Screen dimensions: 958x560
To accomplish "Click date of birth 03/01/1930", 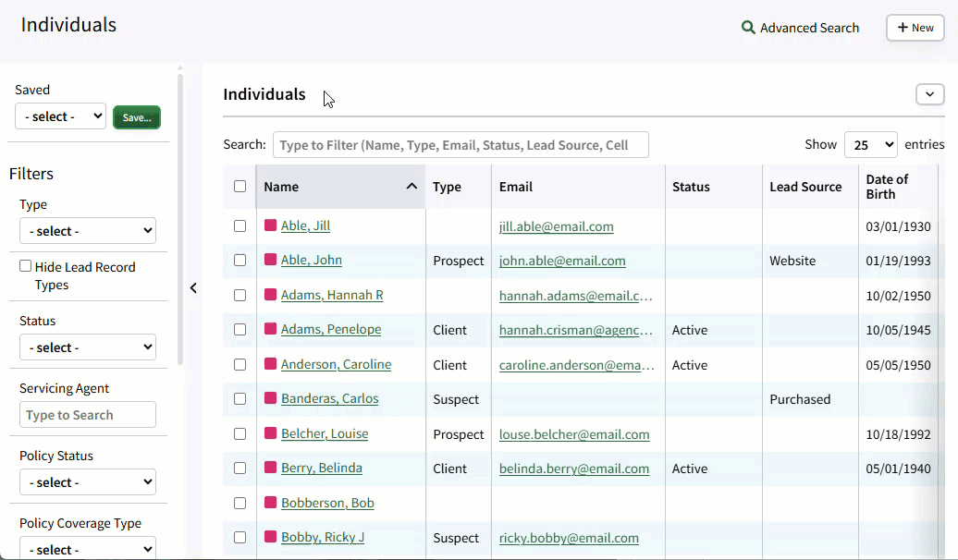I will (898, 226).
